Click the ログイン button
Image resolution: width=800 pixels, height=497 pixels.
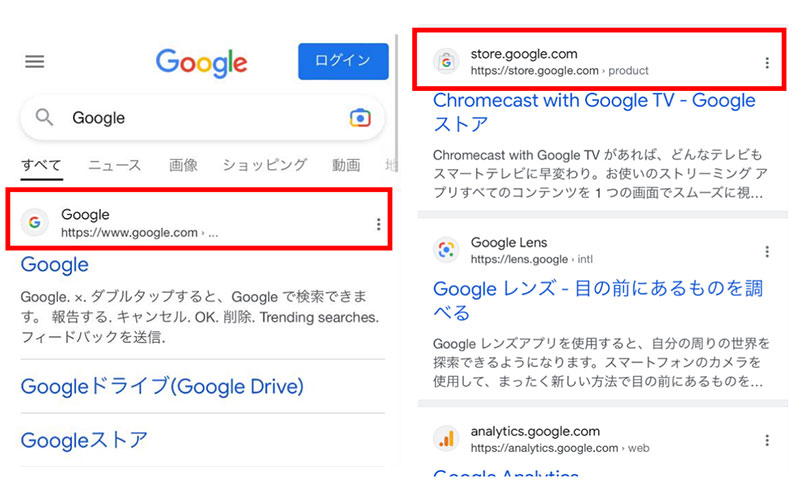coord(343,61)
